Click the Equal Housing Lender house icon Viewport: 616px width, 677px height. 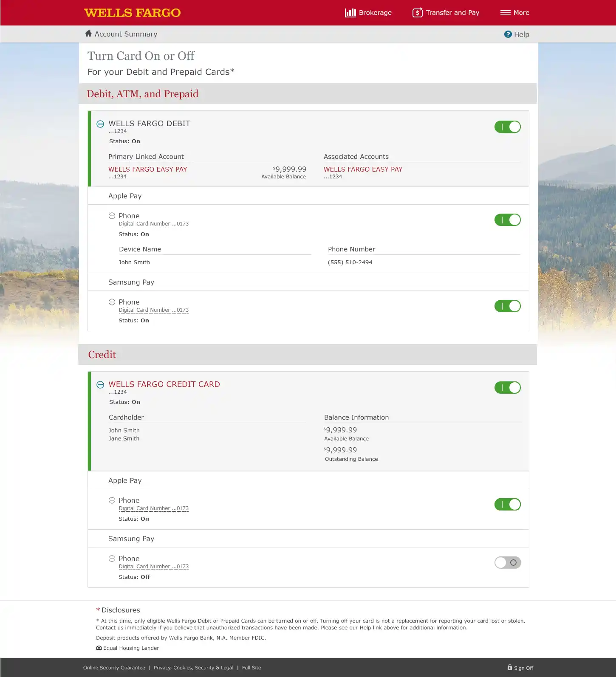pos(99,648)
